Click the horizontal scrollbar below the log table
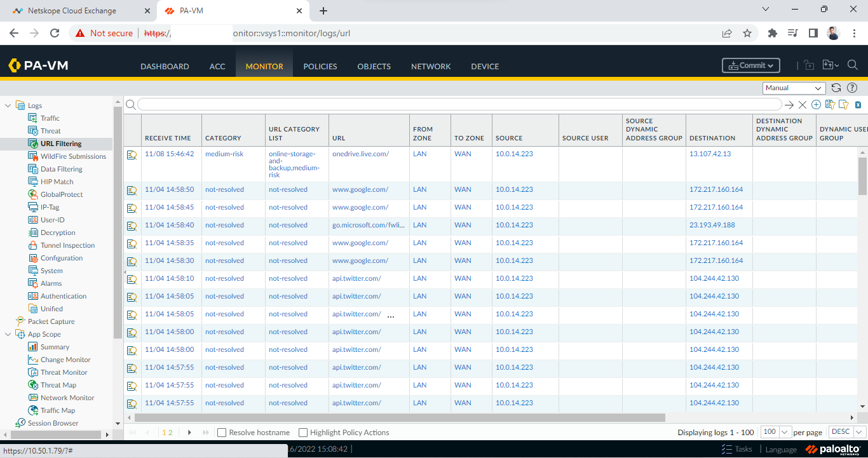The image size is (868, 458). tap(400, 417)
